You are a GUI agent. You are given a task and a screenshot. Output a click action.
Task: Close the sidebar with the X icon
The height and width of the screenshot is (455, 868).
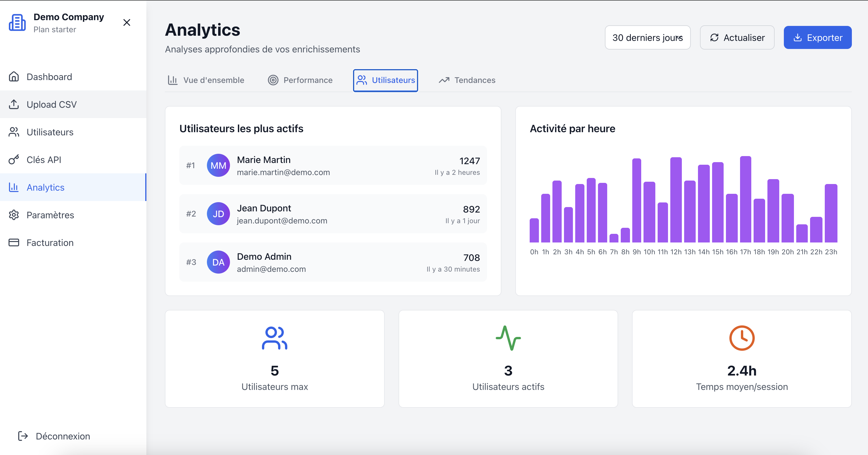tap(127, 22)
